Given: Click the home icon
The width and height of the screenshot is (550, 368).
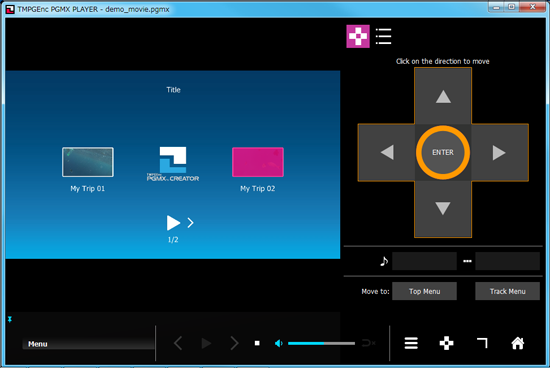Looking at the screenshot, I should click(x=518, y=343).
